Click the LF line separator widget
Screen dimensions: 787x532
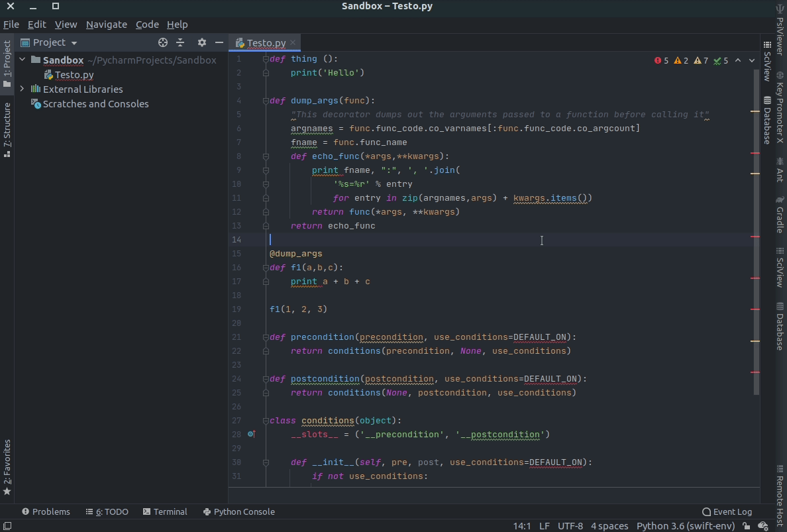click(544, 526)
